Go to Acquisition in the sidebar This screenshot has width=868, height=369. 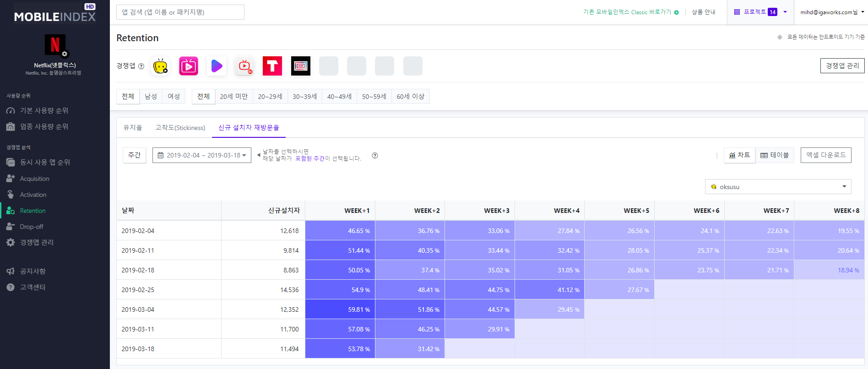[x=34, y=179]
